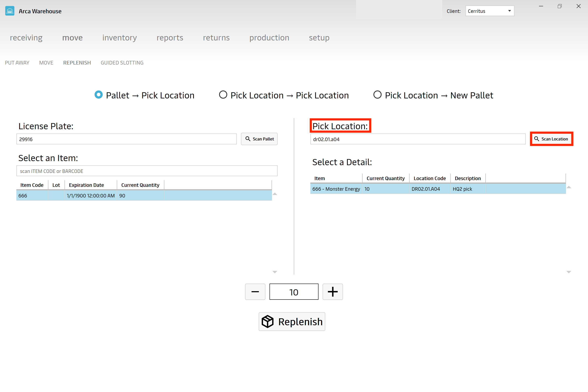Select the 666 - Monster Energy detail row
The width and height of the screenshot is (588, 392).
tap(438, 189)
